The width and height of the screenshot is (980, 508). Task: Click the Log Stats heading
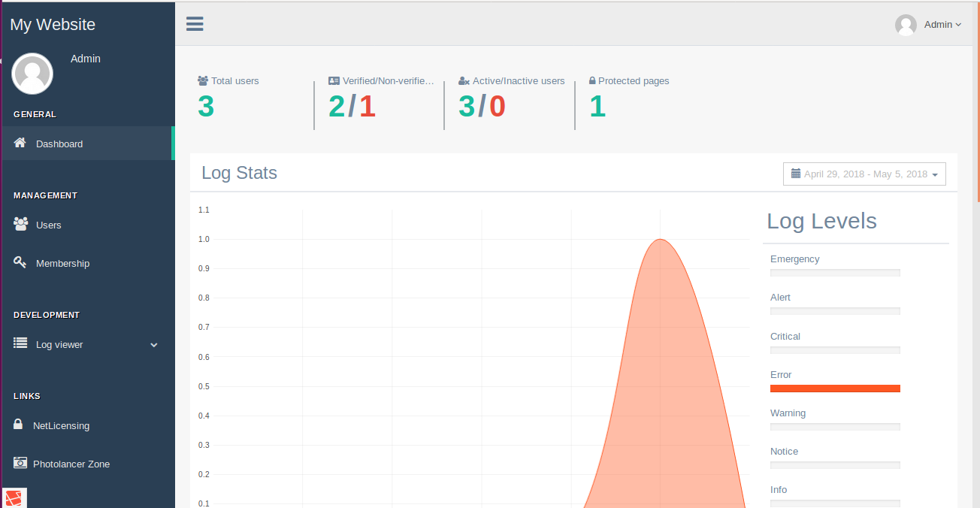[x=240, y=173]
